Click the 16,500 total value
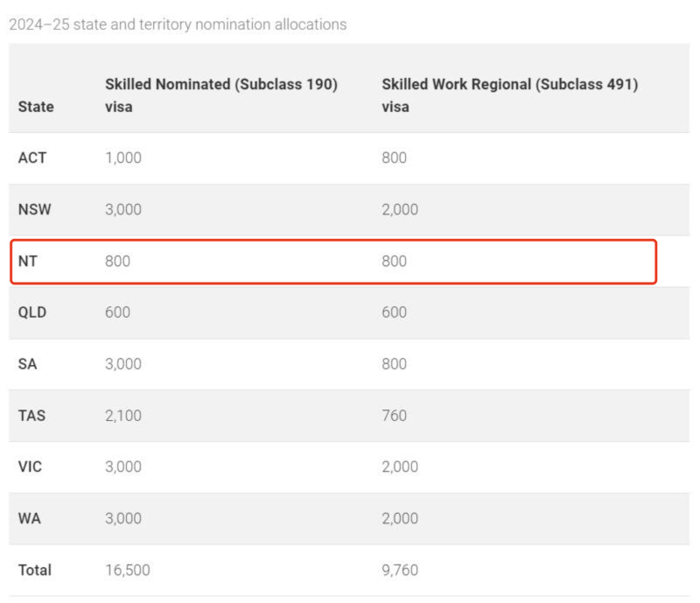Screen dimensions: 700x603 pyautogui.click(x=128, y=570)
